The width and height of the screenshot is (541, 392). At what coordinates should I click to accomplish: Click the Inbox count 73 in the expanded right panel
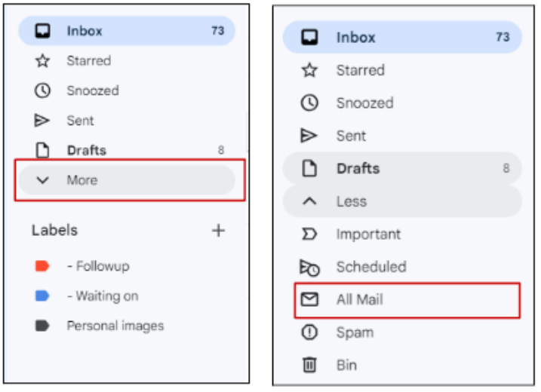pos(503,37)
